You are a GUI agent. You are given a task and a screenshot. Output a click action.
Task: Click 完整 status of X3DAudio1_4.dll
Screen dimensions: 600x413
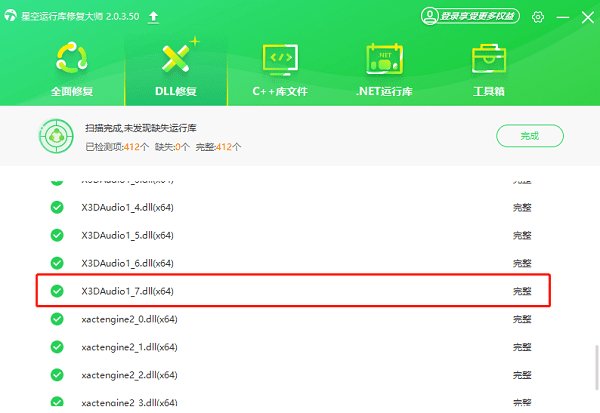tap(522, 207)
